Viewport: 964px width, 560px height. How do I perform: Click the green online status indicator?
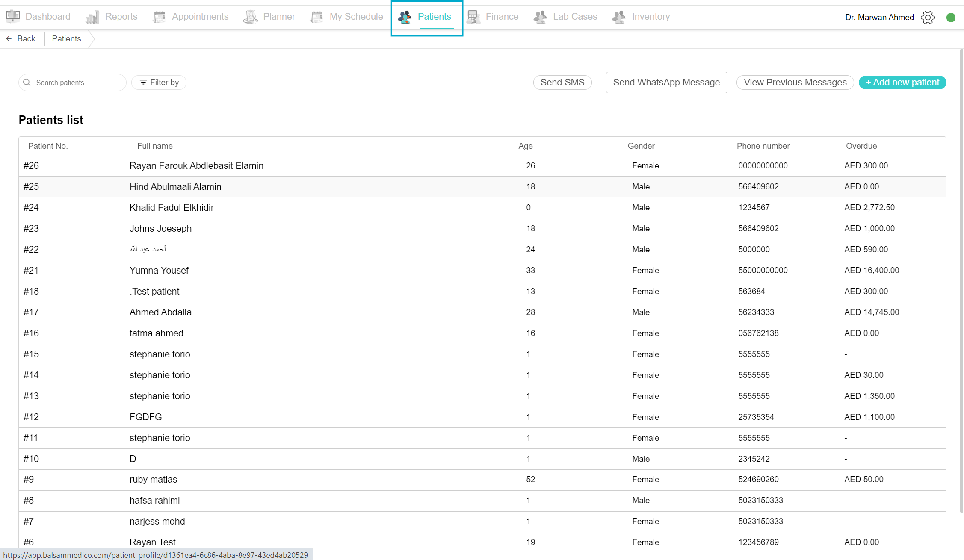[x=951, y=18]
